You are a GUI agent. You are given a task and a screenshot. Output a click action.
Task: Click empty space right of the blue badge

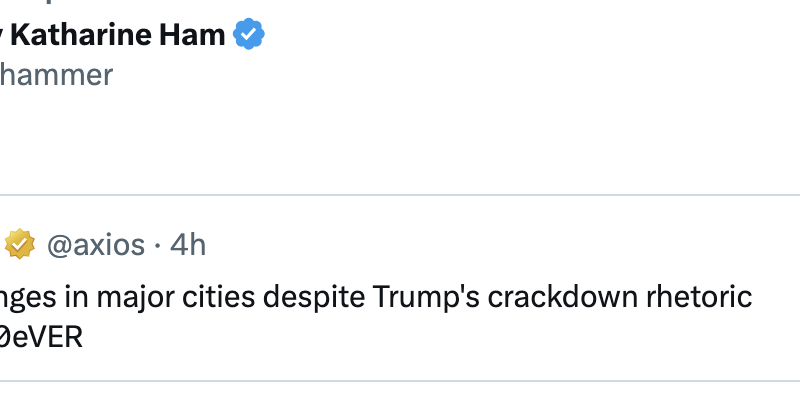click(x=500, y=36)
